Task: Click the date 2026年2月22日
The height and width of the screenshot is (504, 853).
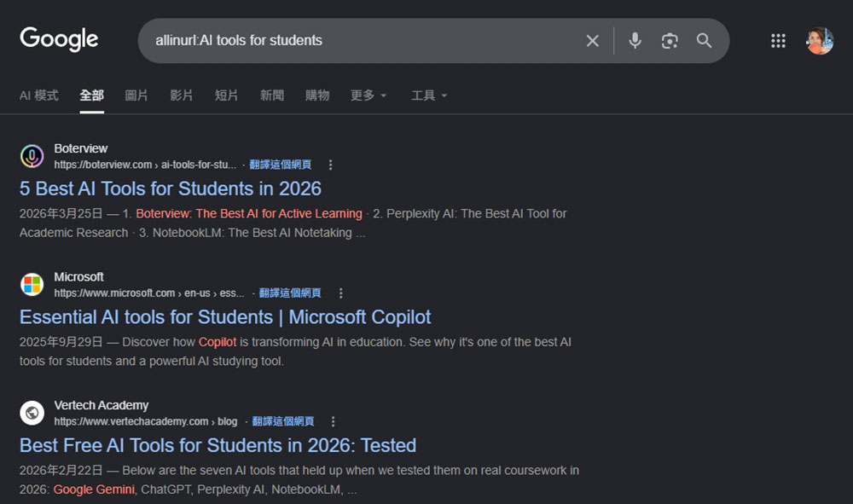Action: (61, 470)
